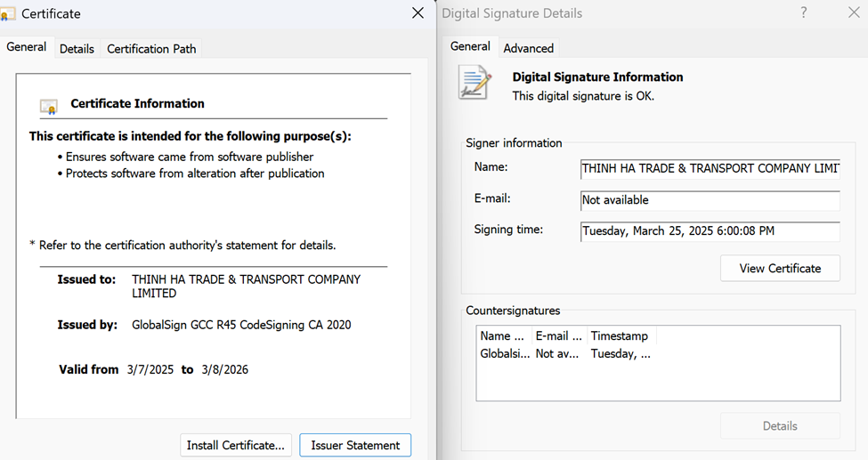Click the 'Signing time:' label
The width and height of the screenshot is (868, 460).
tap(508, 230)
